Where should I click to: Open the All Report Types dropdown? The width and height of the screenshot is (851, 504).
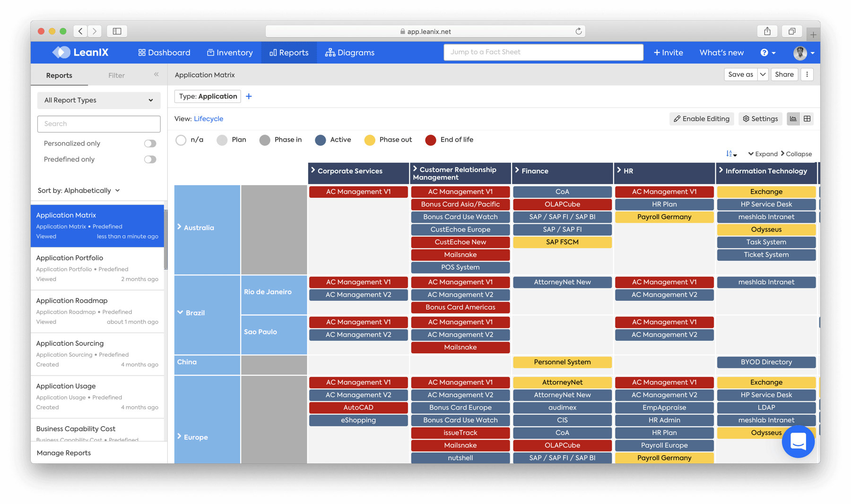click(x=98, y=100)
